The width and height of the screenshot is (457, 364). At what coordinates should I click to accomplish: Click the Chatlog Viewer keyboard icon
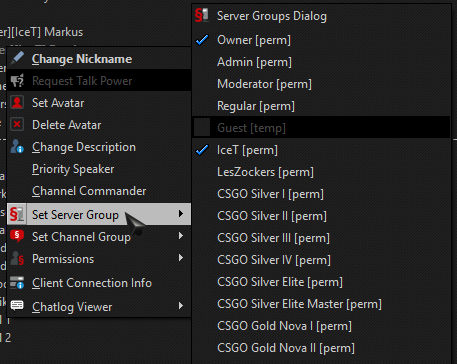pyautogui.click(x=17, y=305)
